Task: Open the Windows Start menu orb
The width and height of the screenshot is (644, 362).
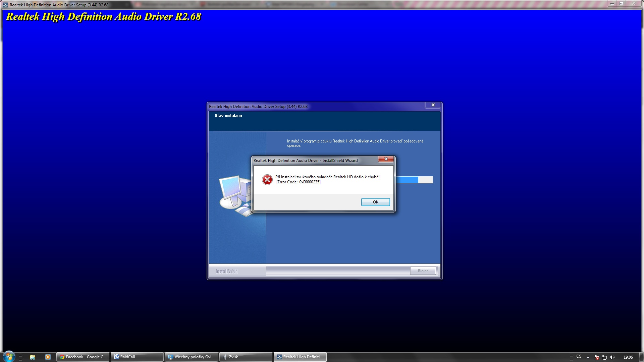Action: click(9, 357)
